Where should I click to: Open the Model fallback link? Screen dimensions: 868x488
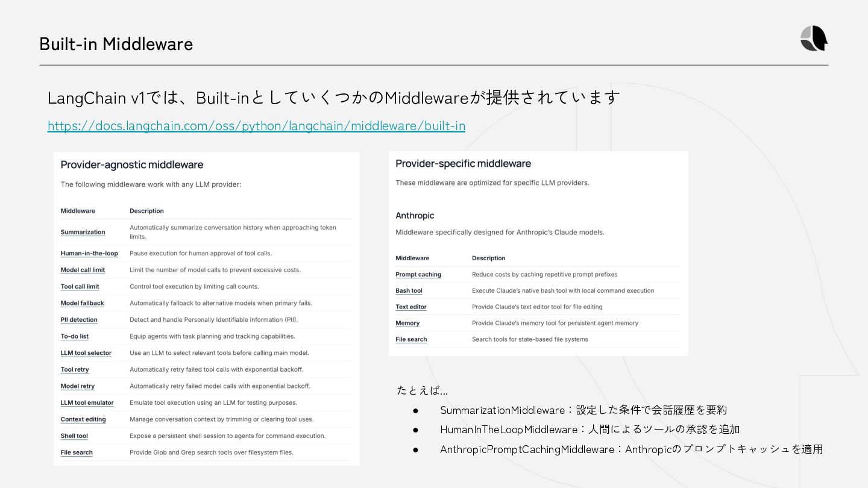(x=82, y=303)
